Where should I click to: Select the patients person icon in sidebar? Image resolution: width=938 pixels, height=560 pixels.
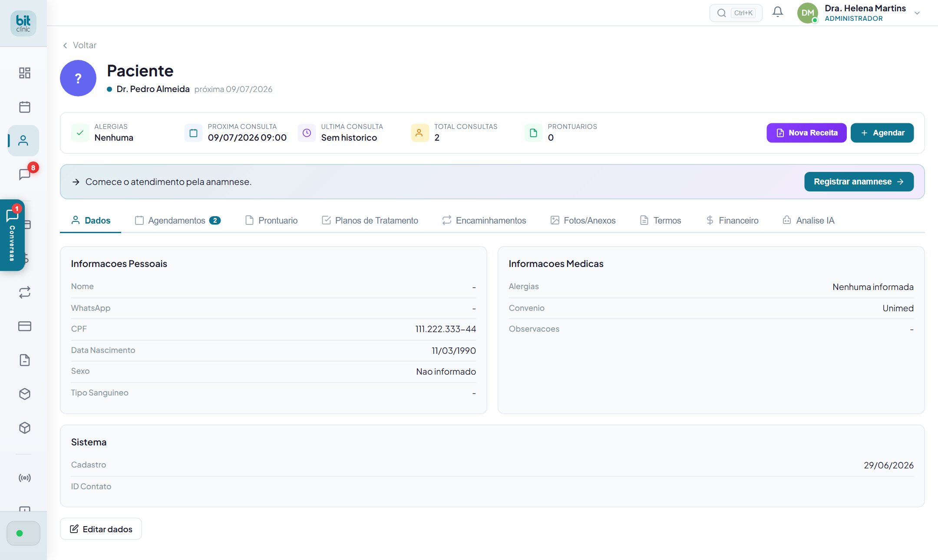(x=23, y=141)
